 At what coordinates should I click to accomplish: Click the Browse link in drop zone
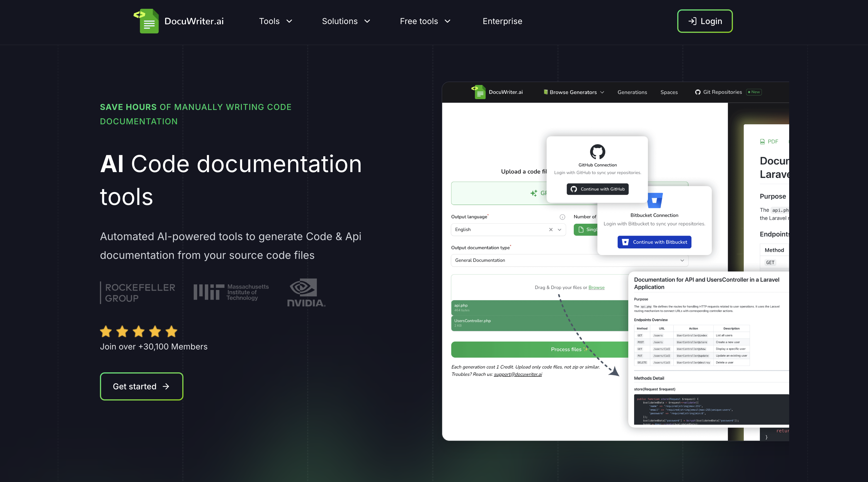tap(596, 288)
